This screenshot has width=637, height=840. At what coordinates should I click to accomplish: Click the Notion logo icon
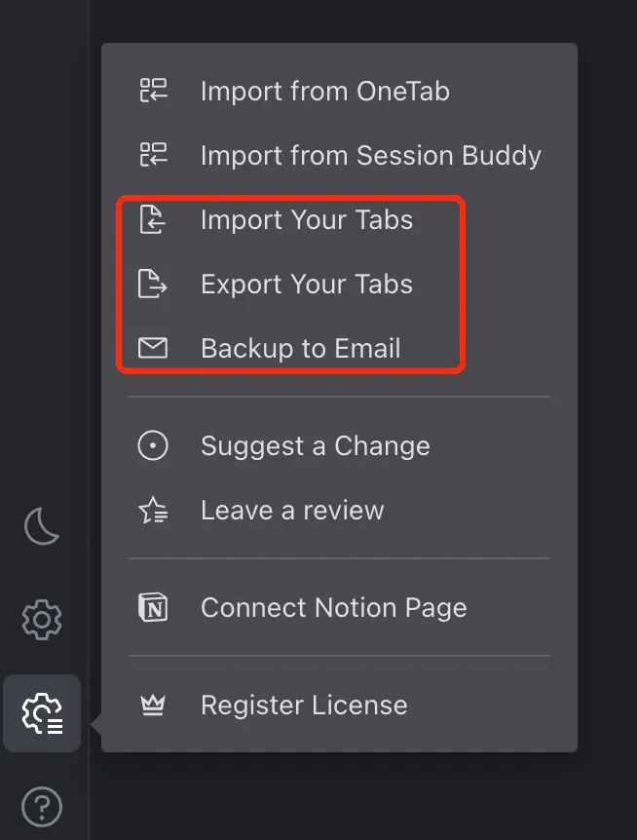[x=153, y=607]
